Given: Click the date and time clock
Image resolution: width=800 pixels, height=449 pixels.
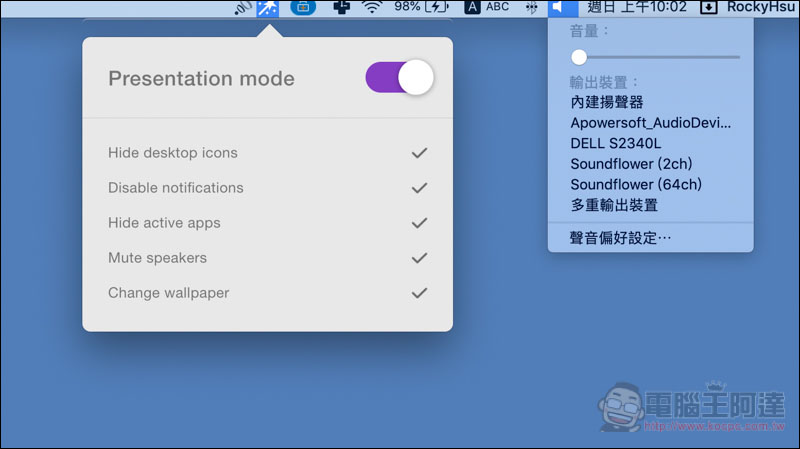Looking at the screenshot, I should (x=637, y=7).
